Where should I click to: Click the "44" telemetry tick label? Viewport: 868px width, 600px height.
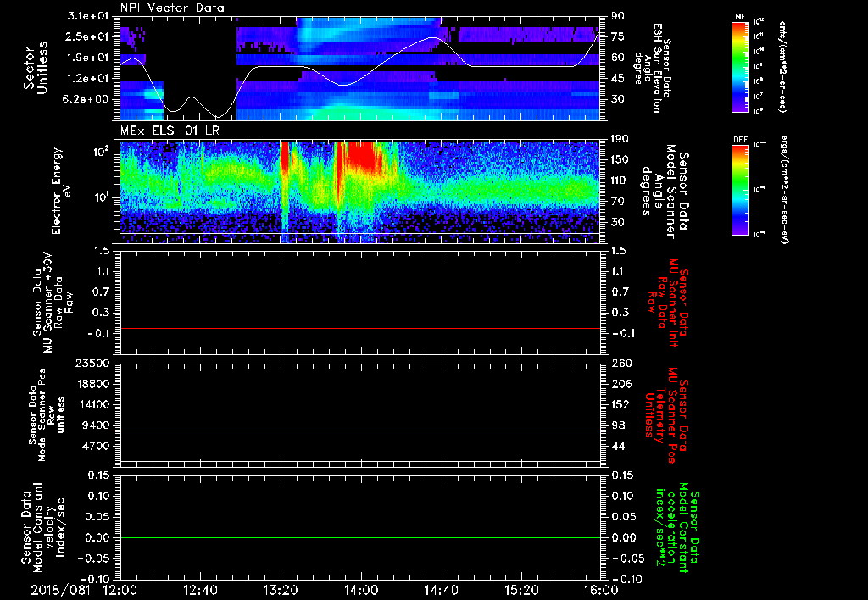pyautogui.click(x=618, y=446)
